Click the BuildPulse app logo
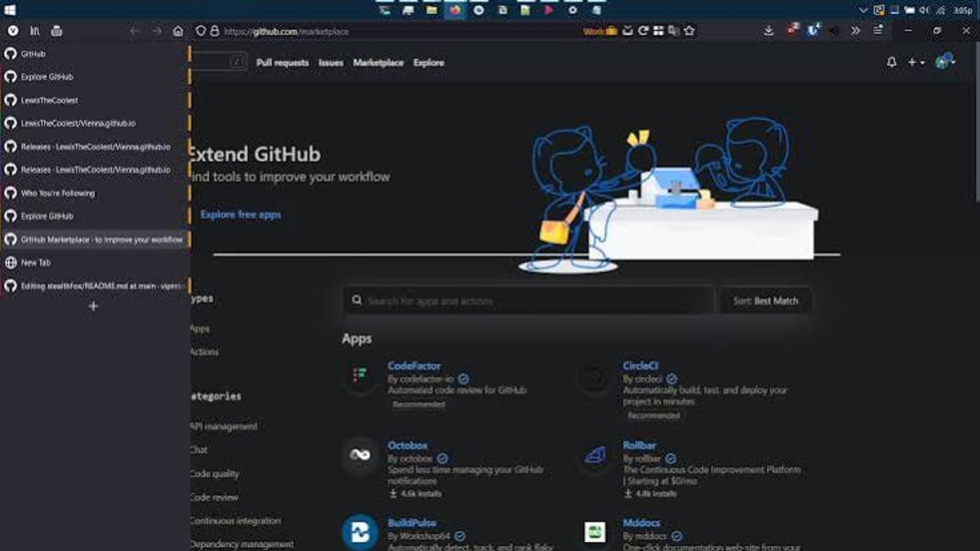Screen dimensions: 980x551 coord(359,532)
